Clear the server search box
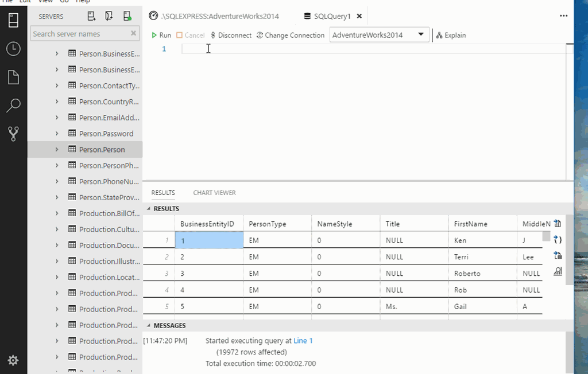This screenshot has width=588, height=374. click(133, 33)
